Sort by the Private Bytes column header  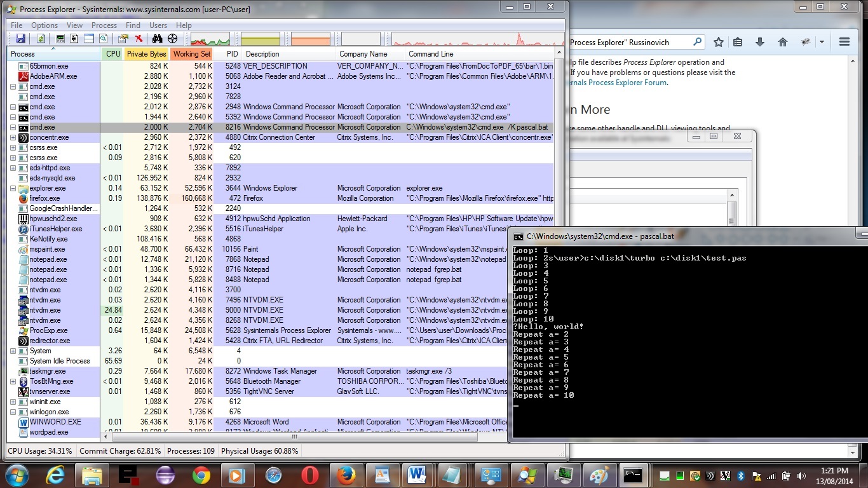(x=146, y=54)
